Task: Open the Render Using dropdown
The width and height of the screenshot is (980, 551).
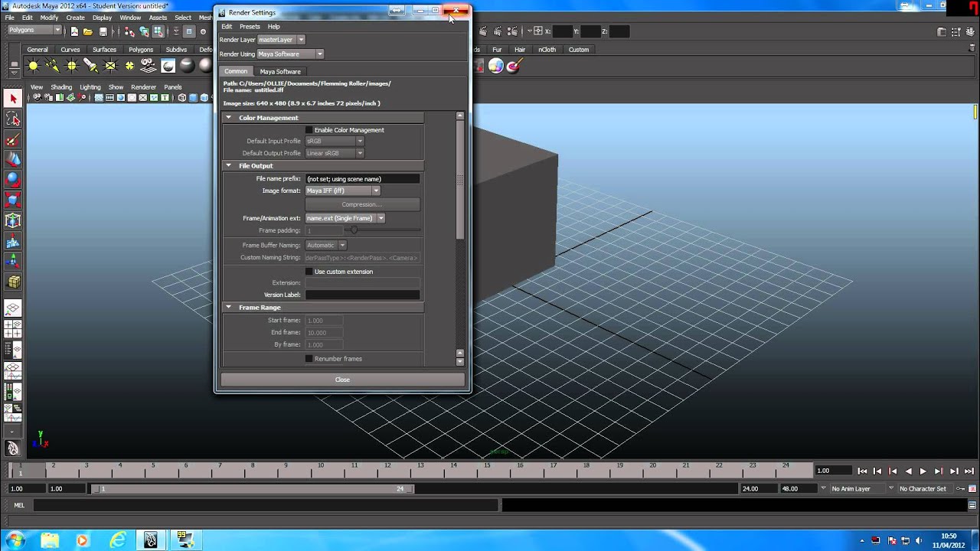Action: (290, 54)
